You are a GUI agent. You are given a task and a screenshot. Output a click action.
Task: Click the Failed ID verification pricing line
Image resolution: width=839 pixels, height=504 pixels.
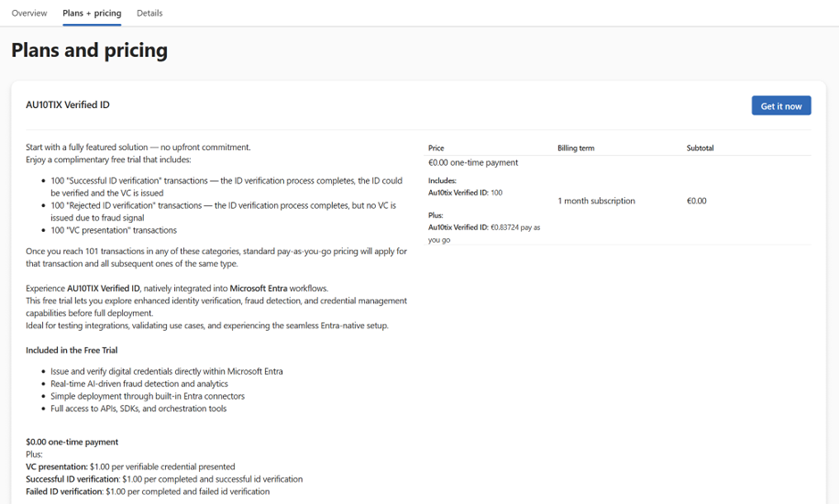click(147, 492)
